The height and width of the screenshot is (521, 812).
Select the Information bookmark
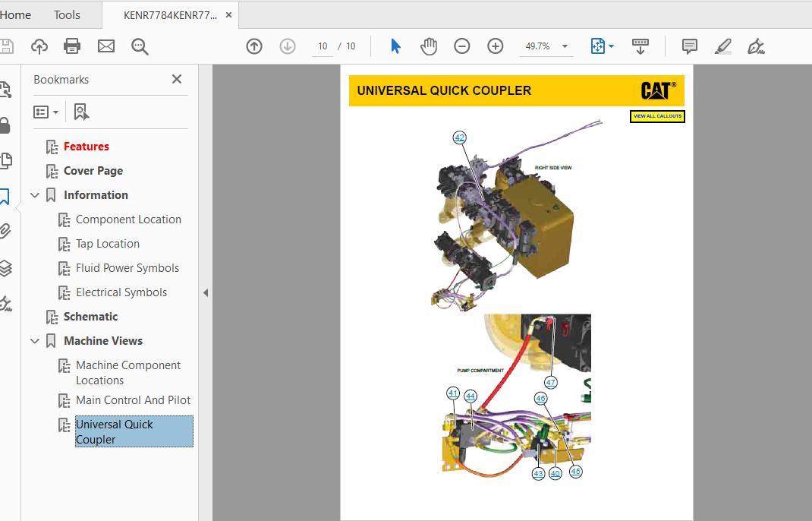pos(96,195)
